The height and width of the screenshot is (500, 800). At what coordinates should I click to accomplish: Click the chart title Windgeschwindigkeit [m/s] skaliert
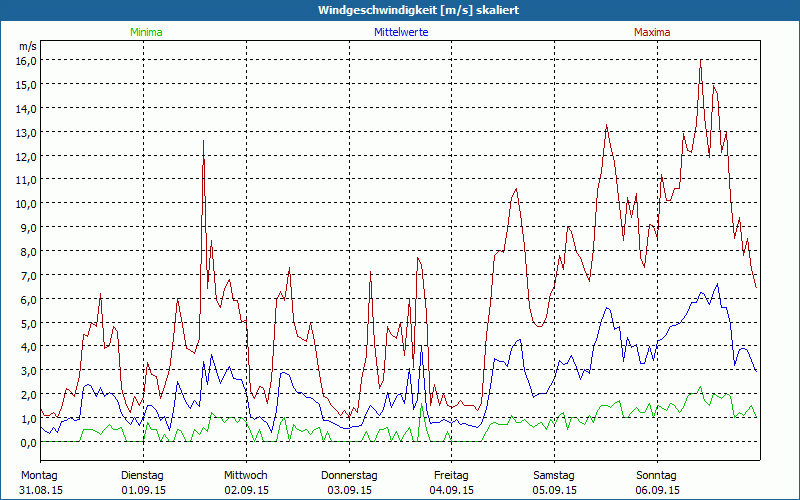[x=418, y=10]
